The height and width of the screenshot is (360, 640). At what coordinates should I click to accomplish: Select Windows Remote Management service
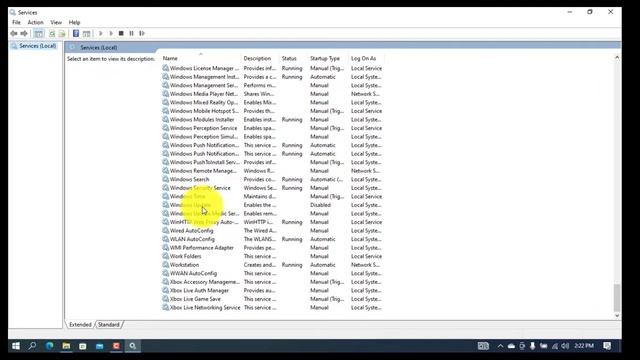coord(272,171)
